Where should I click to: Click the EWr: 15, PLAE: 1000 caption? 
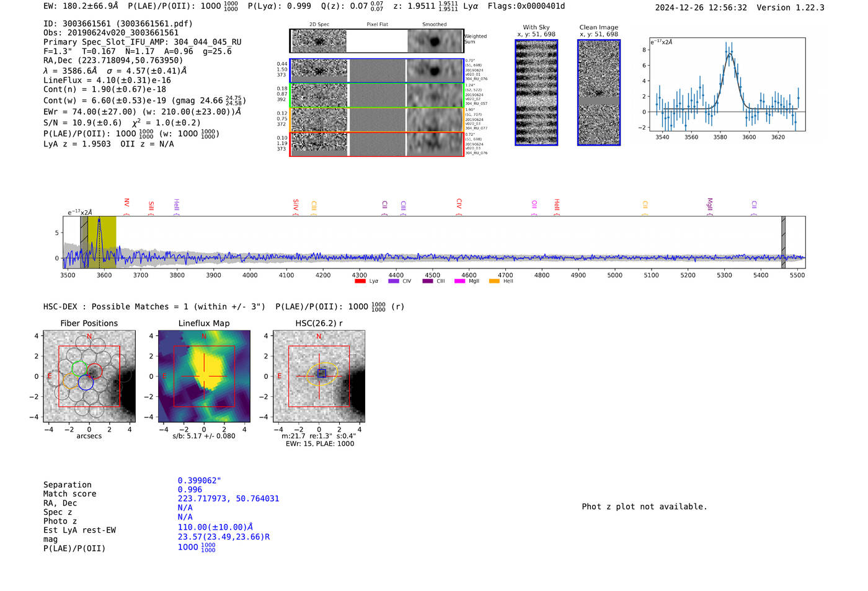click(320, 444)
